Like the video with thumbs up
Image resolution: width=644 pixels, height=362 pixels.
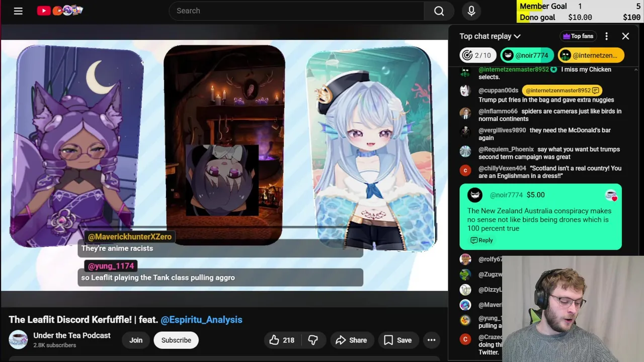pos(282,340)
